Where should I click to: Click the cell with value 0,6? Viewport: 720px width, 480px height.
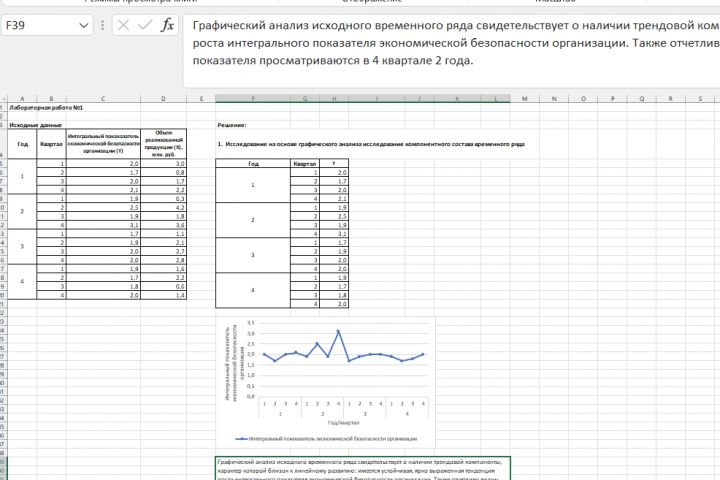tap(163, 286)
